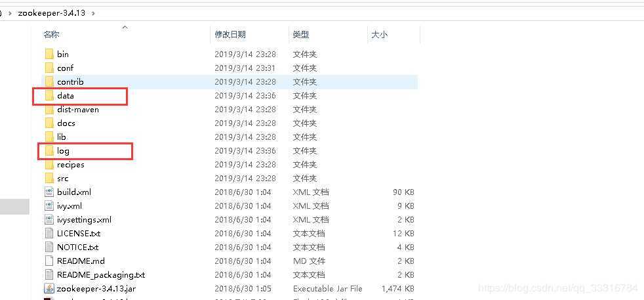
Task: Click the 1,474 KB size value
Action: (397, 288)
